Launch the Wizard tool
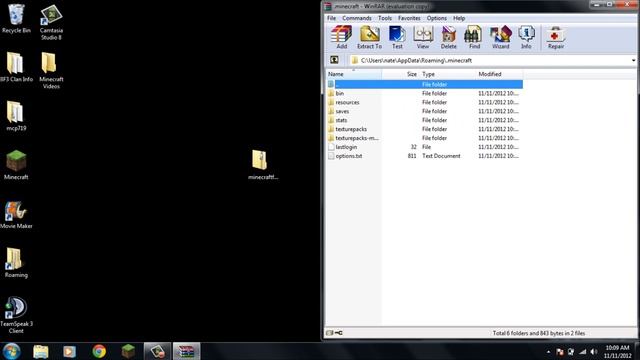Screen dimensions: 640x360 (x=500, y=37)
